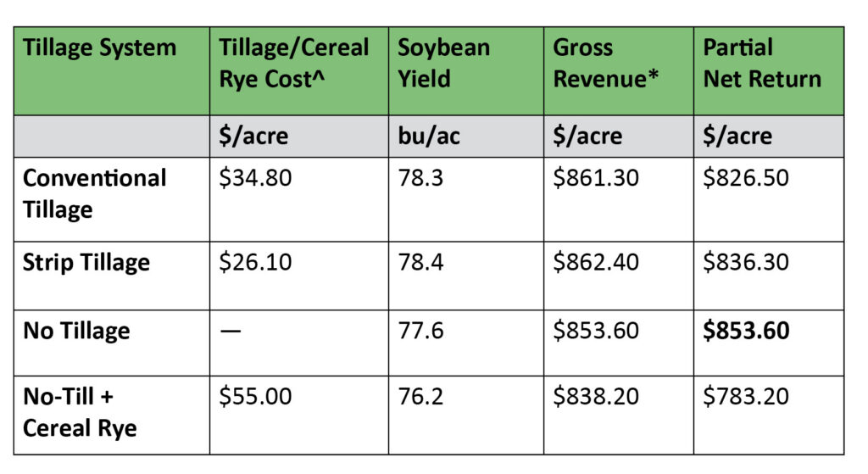
Task: Click the 78.3 soybean yield value
Action: pyautogui.click(x=420, y=179)
